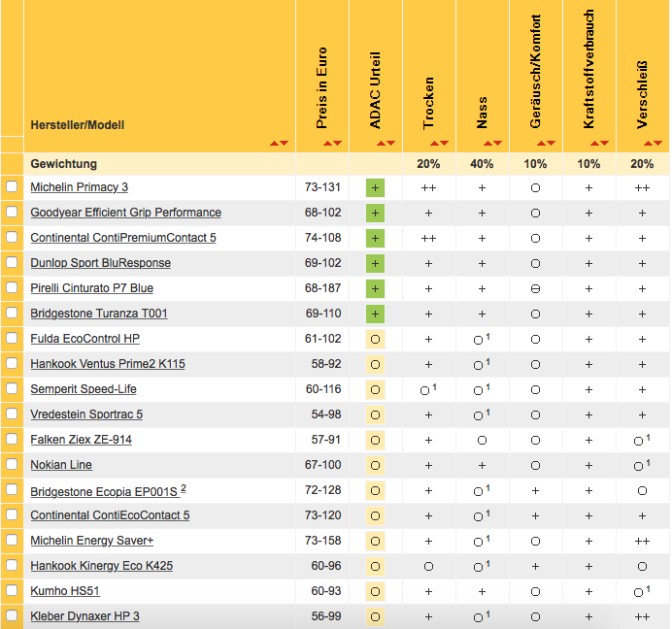The width and height of the screenshot is (672, 629).
Task: Click Trocken ++ rating for Continental ContiPremiumContact 5
Action: pos(428,238)
